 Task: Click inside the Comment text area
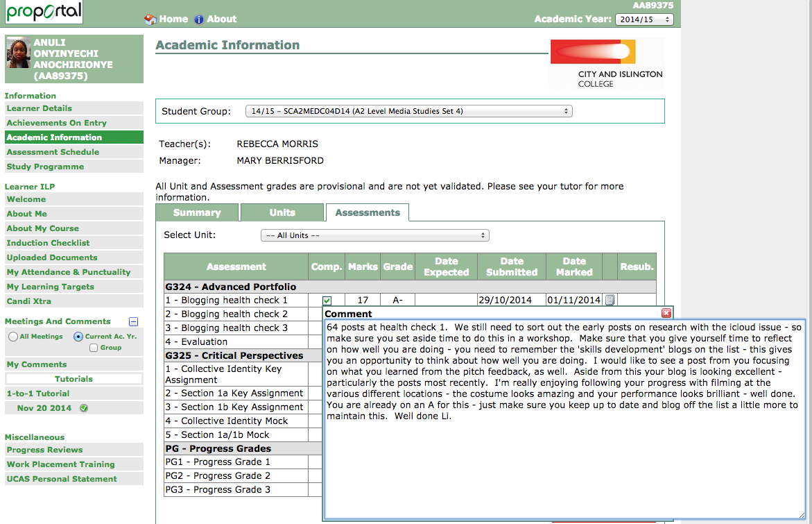[564, 419]
